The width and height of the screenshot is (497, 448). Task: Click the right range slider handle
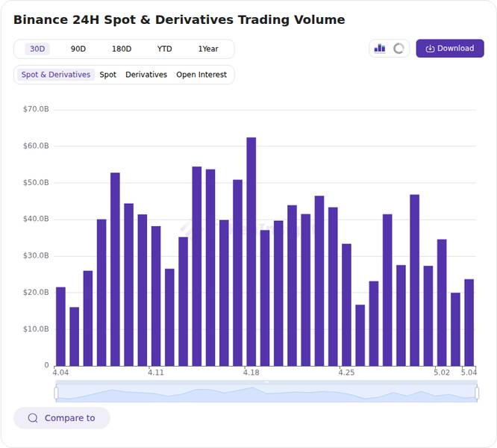point(477,393)
